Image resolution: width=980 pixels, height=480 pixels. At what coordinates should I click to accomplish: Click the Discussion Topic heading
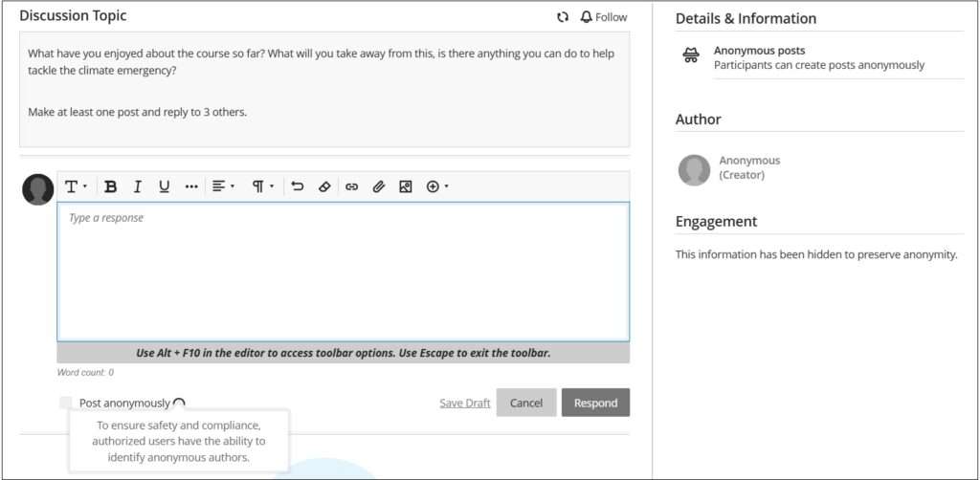[73, 16]
